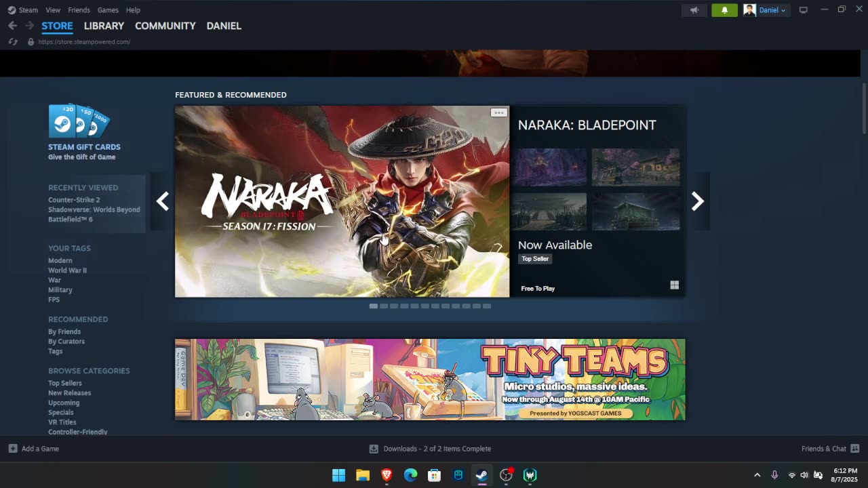Open VR Titles category
Viewport: 868px width, 488px height.
(62, 422)
